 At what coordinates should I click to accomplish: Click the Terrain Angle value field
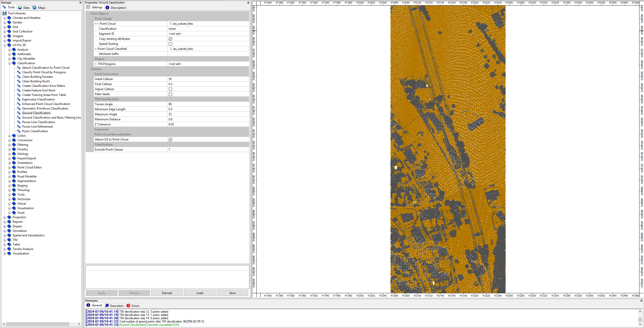pos(208,104)
